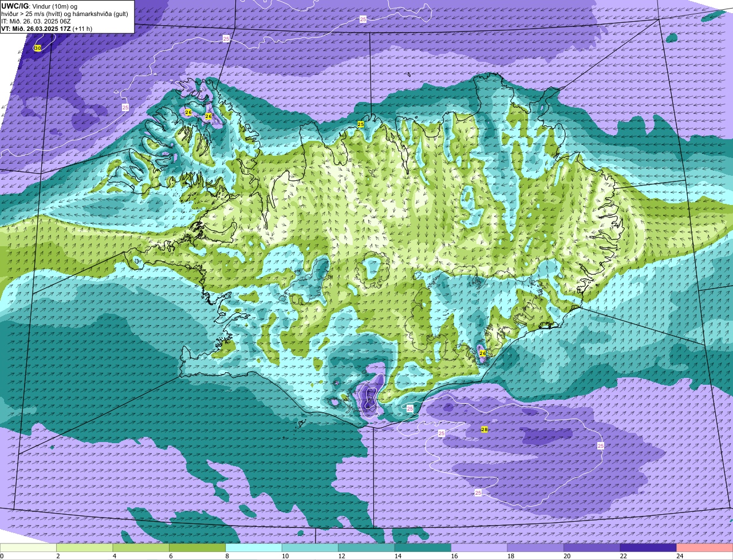Select the color swatch between 12 and 14
This screenshot has width=733, height=560.
(366, 548)
